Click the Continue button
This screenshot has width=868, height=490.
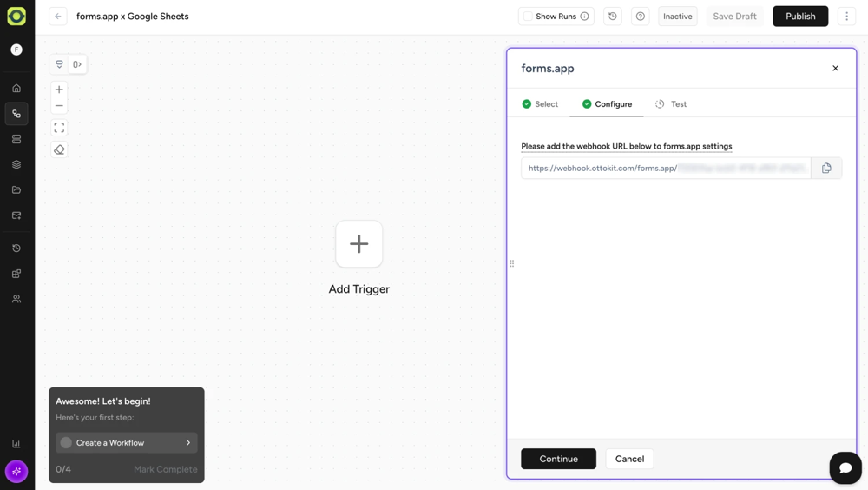coord(558,459)
